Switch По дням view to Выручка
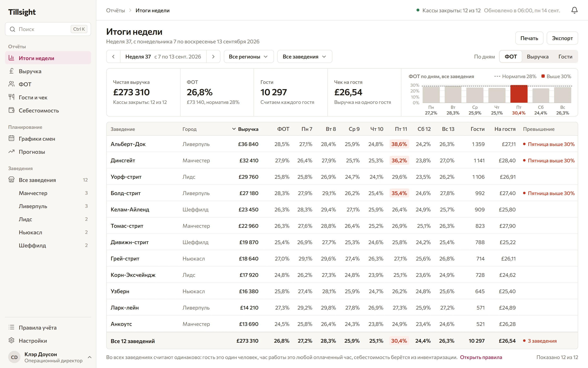 tap(537, 57)
